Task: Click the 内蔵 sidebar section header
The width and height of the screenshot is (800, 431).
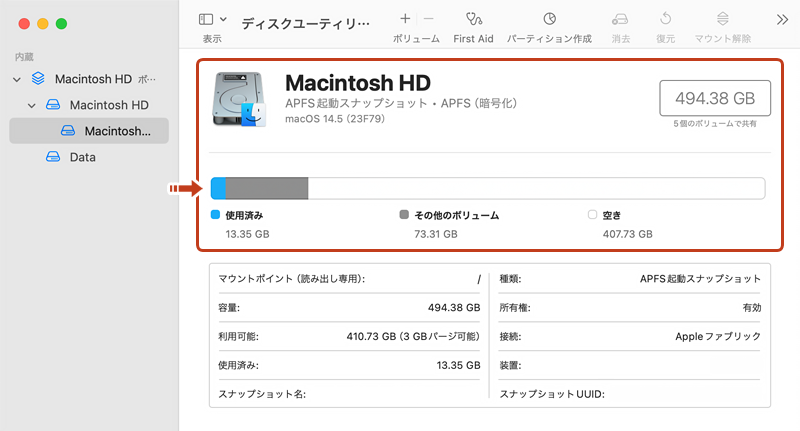Action: 24,57
